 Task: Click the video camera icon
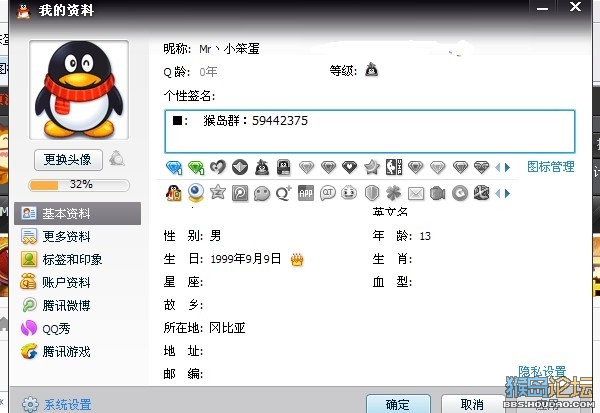(438, 193)
